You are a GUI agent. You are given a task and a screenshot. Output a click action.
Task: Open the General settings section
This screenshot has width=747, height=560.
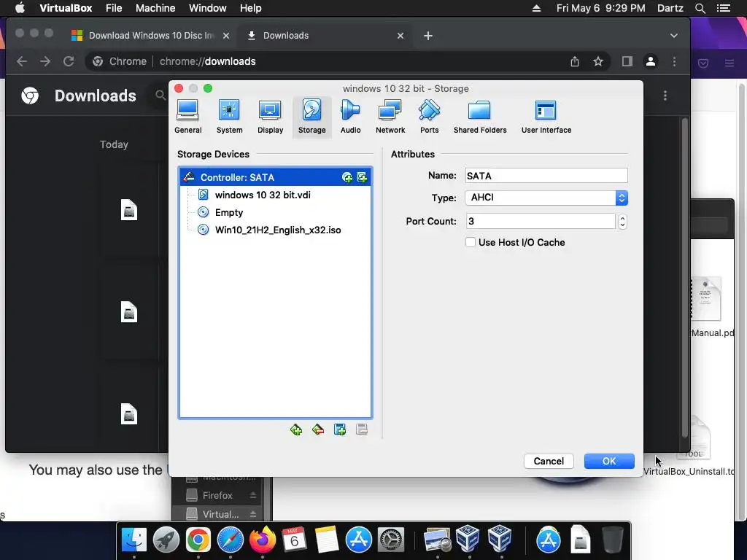187,117
